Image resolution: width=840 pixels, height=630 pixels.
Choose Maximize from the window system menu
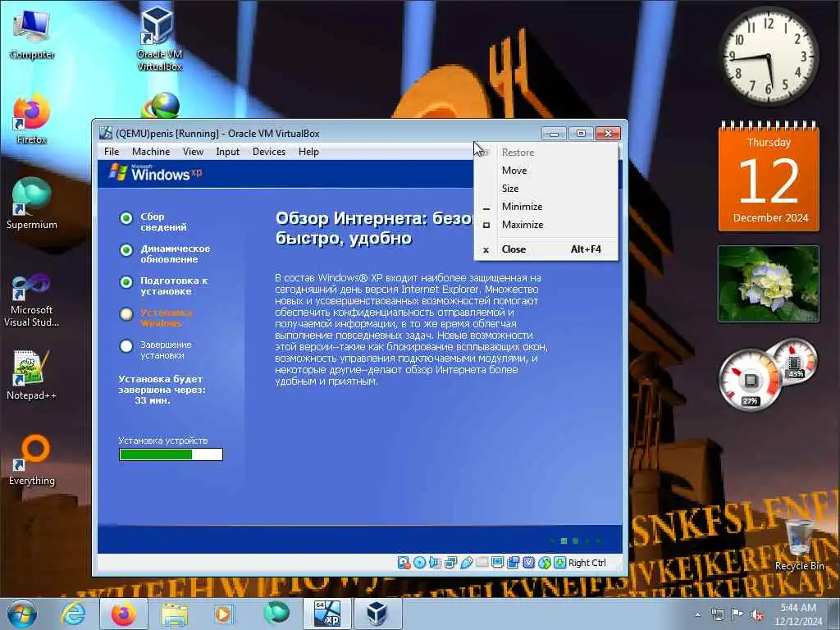[x=546, y=225]
